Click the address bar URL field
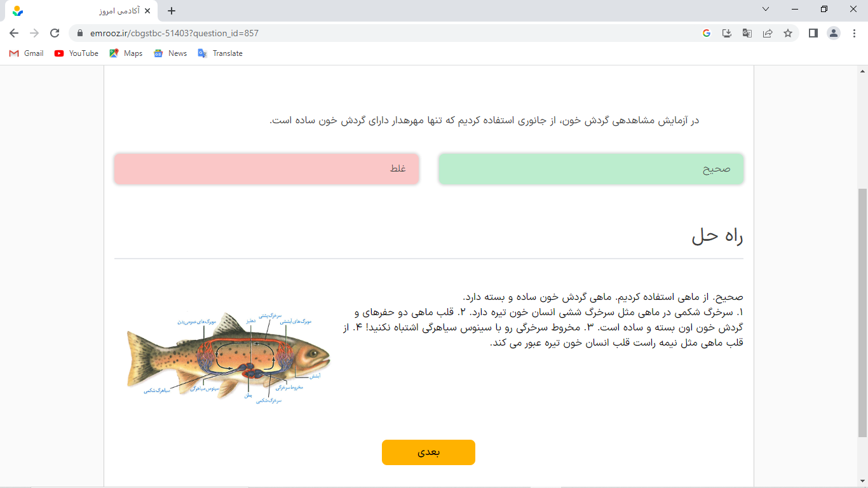The width and height of the screenshot is (868, 488). pyautogui.click(x=381, y=33)
